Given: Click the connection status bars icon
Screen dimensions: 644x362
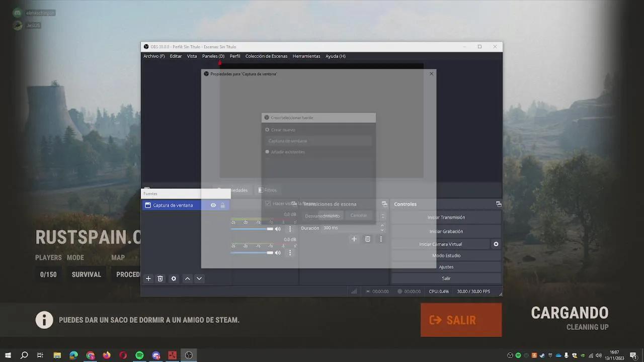Looking at the screenshot, I should tap(354, 291).
